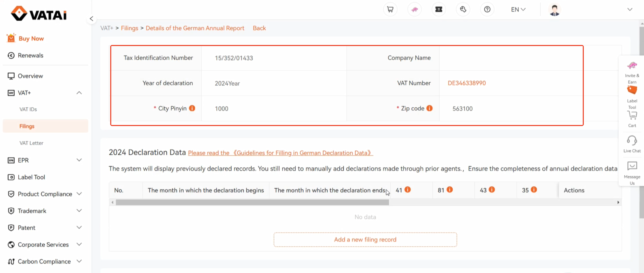Viewport: 644px width, 273px height.
Task: Click Filings in the breadcrumb
Action: click(129, 28)
